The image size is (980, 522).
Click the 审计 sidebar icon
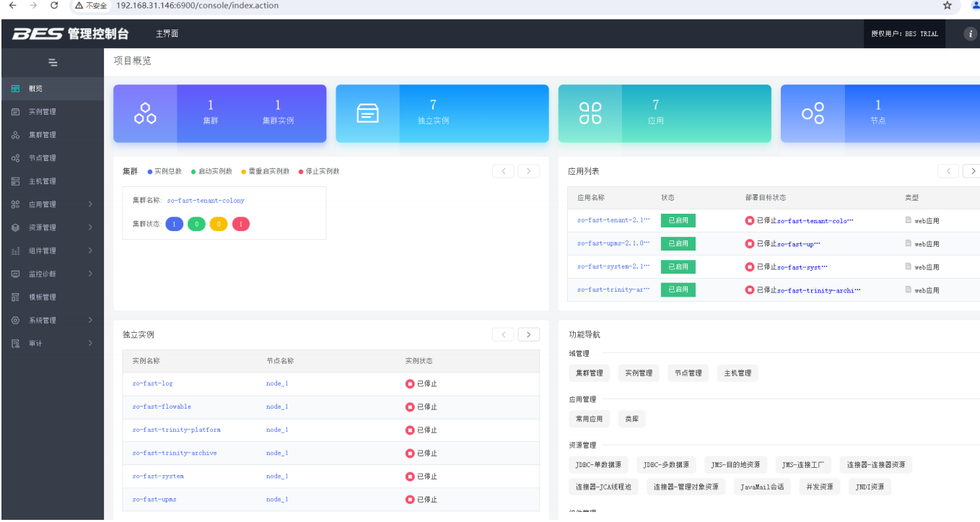16,343
